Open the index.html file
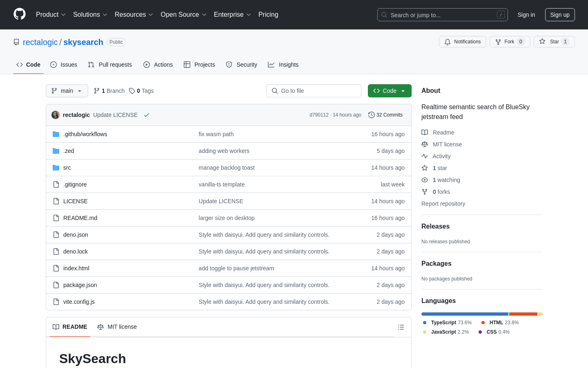588x368 pixels. coord(76,268)
